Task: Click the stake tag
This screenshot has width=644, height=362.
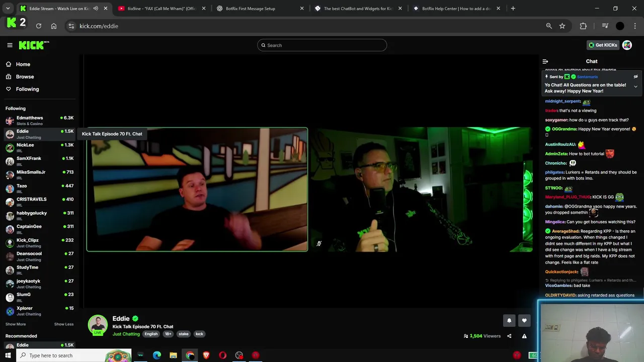Action: (184, 334)
